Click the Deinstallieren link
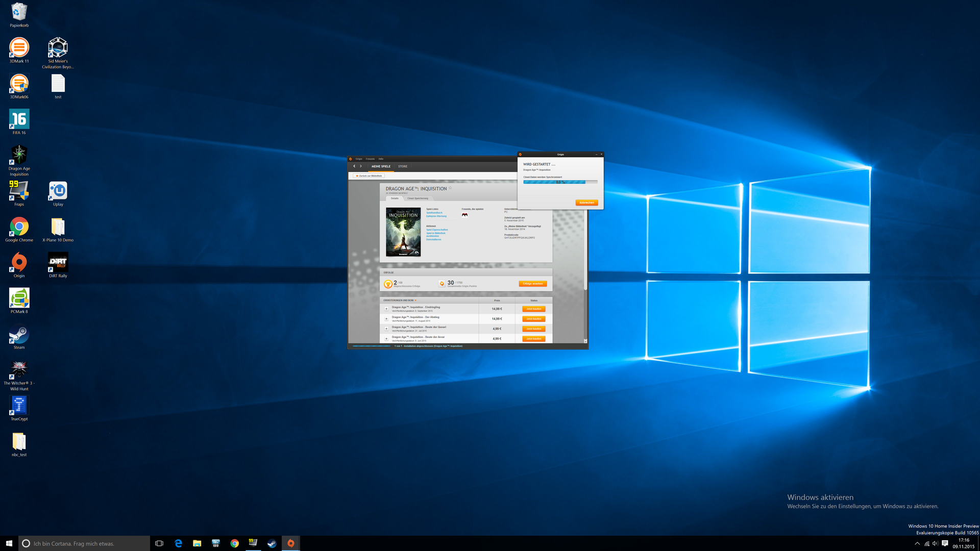This screenshot has height=551, width=980. pyautogui.click(x=434, y=239)
